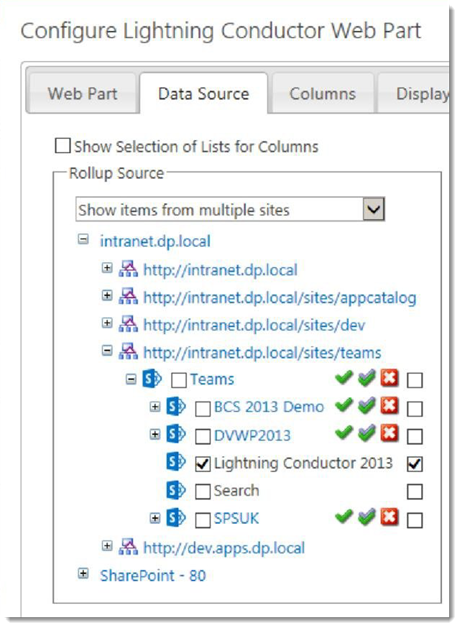The height and width of the screenshot is (628, 460).
Task: Click the SharePoint - 80 link
Action: pos(153,576)
